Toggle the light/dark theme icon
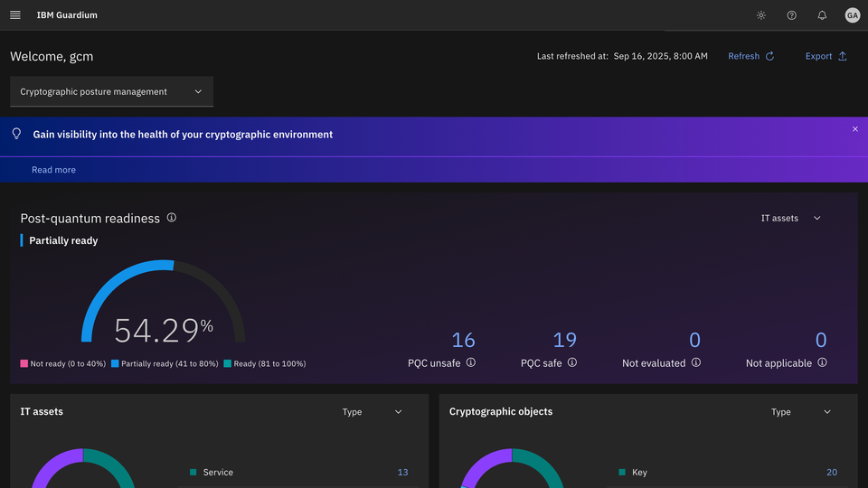 [x=761, y=15]
